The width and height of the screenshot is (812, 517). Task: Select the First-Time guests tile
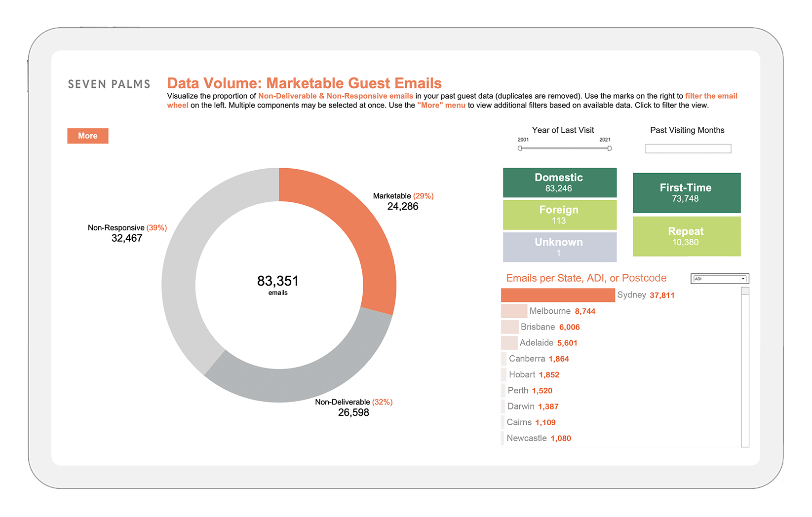tap(687, 193)
